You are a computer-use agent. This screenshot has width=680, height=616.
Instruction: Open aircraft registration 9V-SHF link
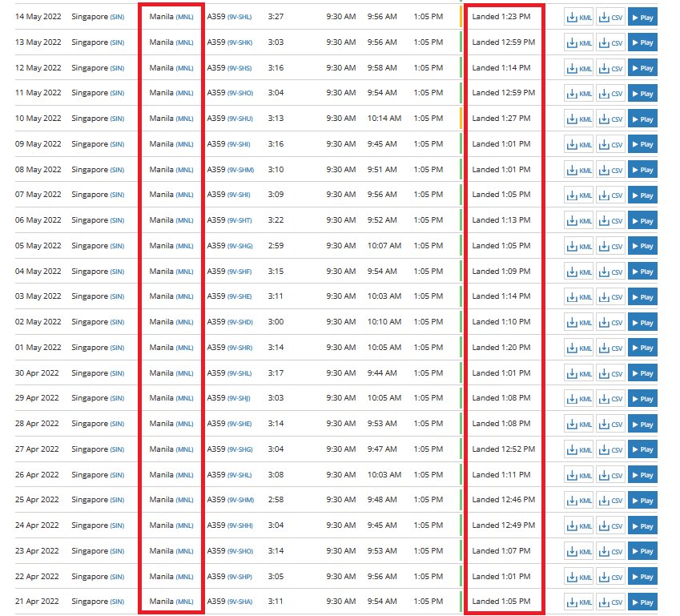coord(239,272)
